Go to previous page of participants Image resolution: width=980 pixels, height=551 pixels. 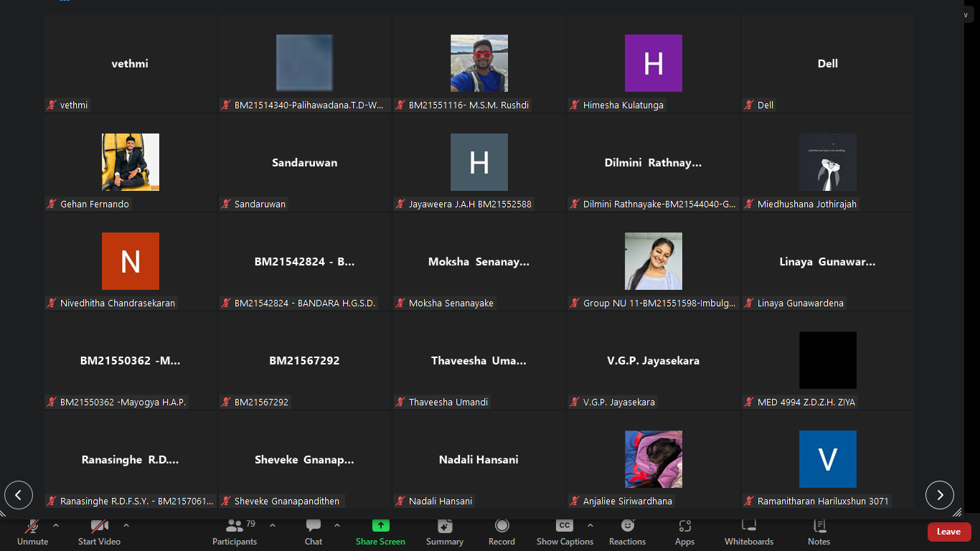pyautogui.click(x=19, y=495)
